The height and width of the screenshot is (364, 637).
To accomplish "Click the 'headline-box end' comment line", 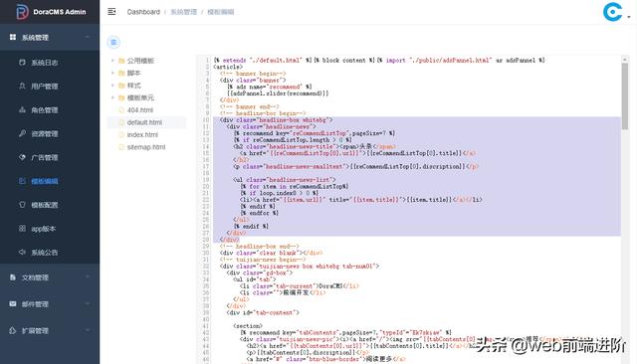I will [259, 247].
